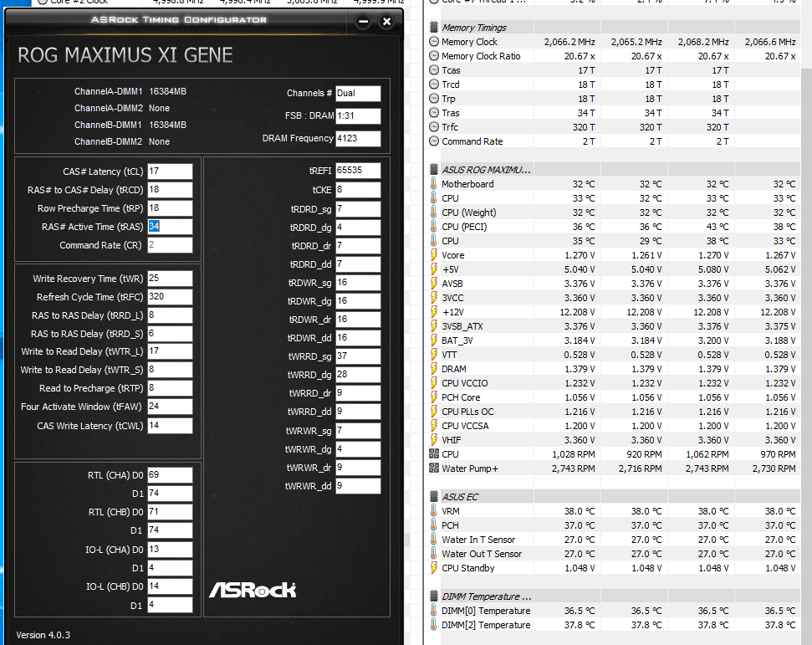Click the lightning icon beside +5V
Viewport: 812px width, 645px height.
pos(434,269)
